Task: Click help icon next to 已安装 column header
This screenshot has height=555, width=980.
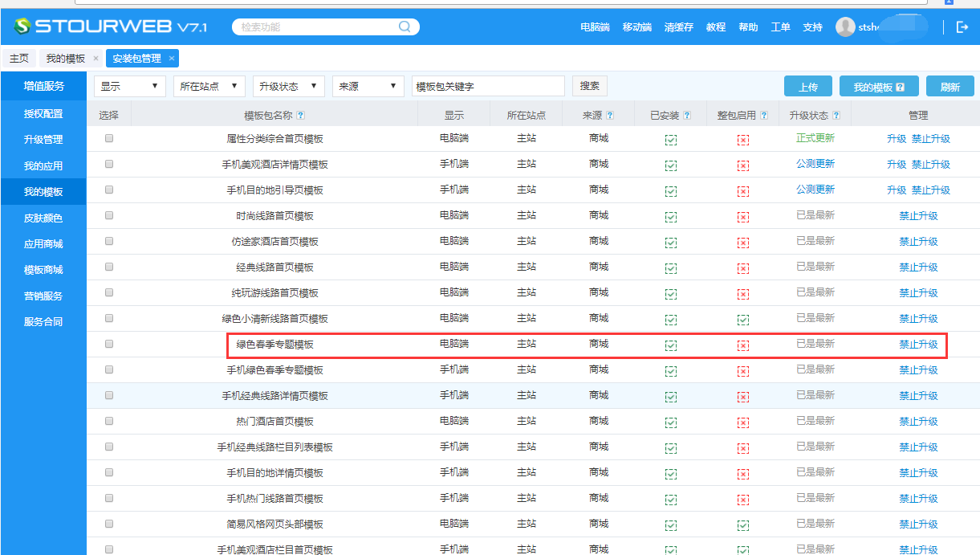Action: 687,116
